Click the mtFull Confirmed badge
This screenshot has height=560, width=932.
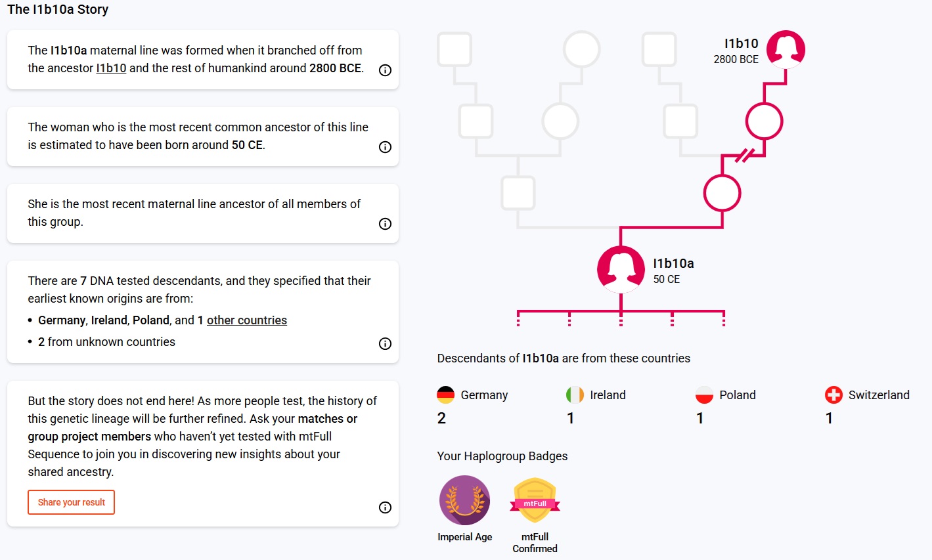535,501
